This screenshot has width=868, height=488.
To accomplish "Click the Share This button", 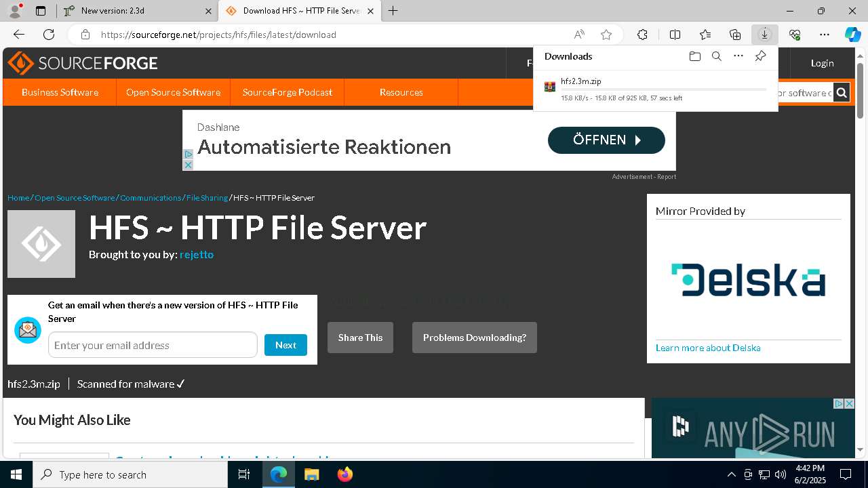I will click(x=360, y=338).
